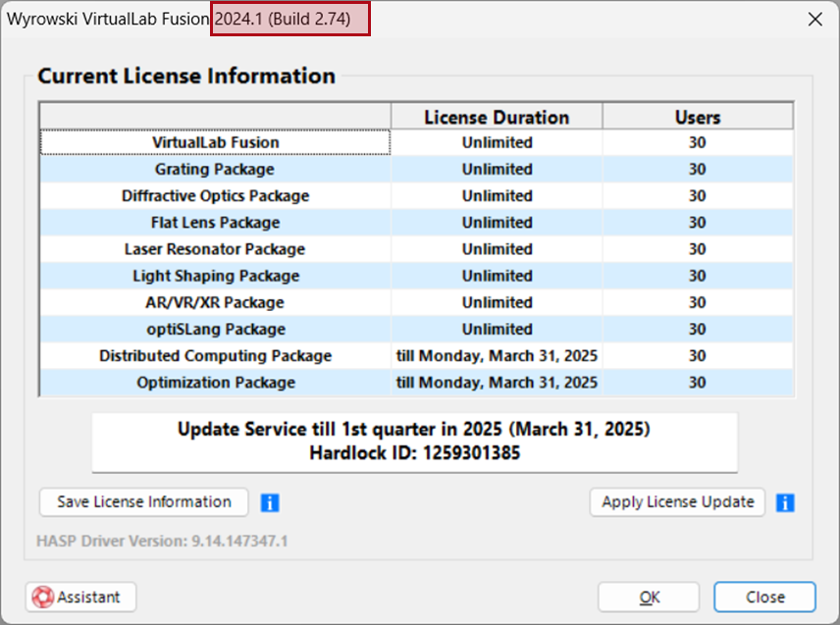Image resolution: width=840 pixels, height=625 pixels.
Task: Close dialog via title bar X
Action: point(814,20)
